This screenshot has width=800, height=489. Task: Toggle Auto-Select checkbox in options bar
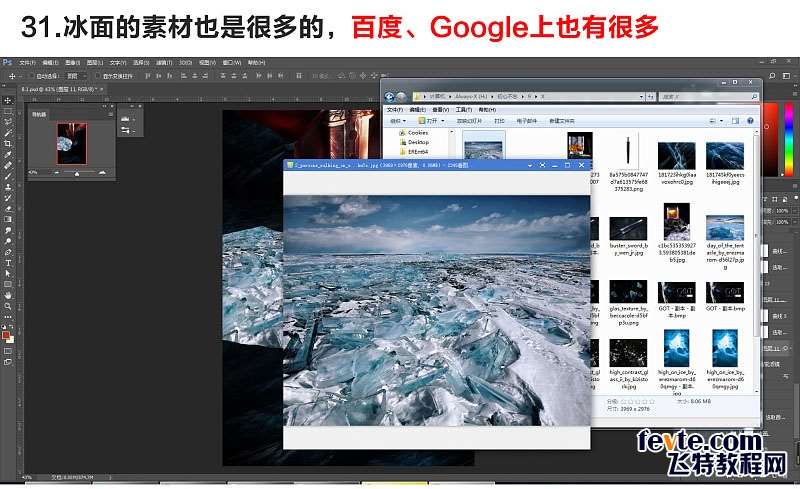[33, 76]
